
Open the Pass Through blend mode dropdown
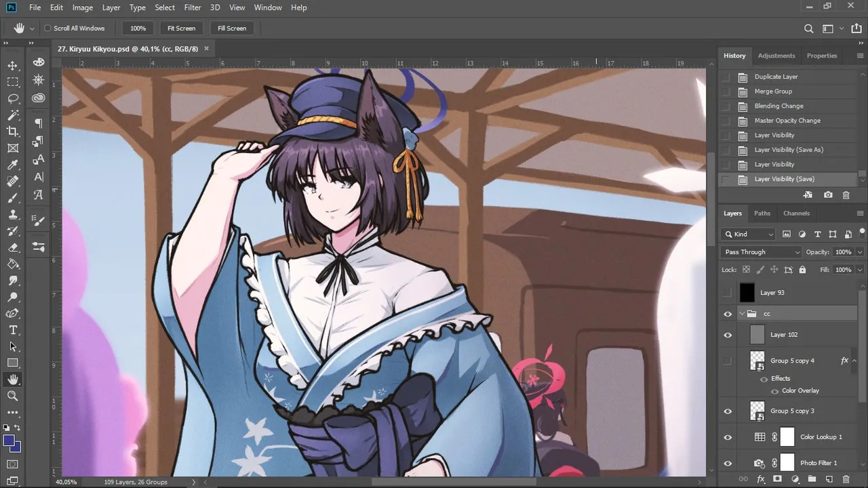click(x=762, y=252)
